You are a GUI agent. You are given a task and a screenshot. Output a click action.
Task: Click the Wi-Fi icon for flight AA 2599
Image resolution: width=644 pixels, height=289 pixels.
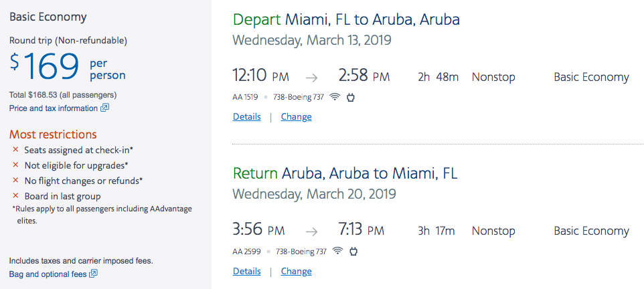click(338, 252)
